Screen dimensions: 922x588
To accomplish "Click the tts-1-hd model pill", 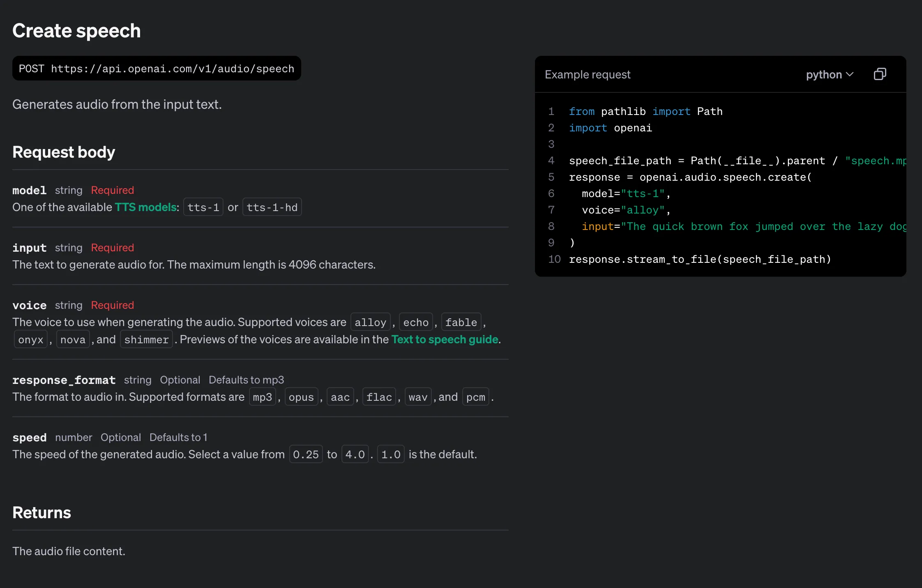I will (x=272, y=207).
